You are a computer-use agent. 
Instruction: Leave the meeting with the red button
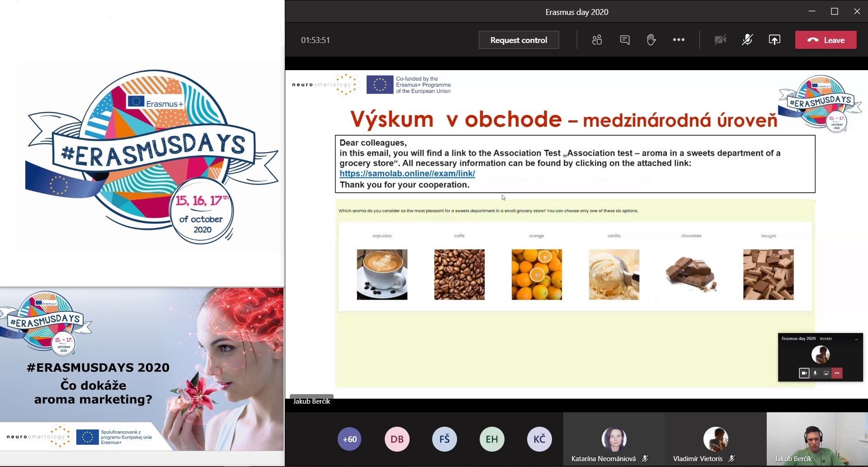826,40
